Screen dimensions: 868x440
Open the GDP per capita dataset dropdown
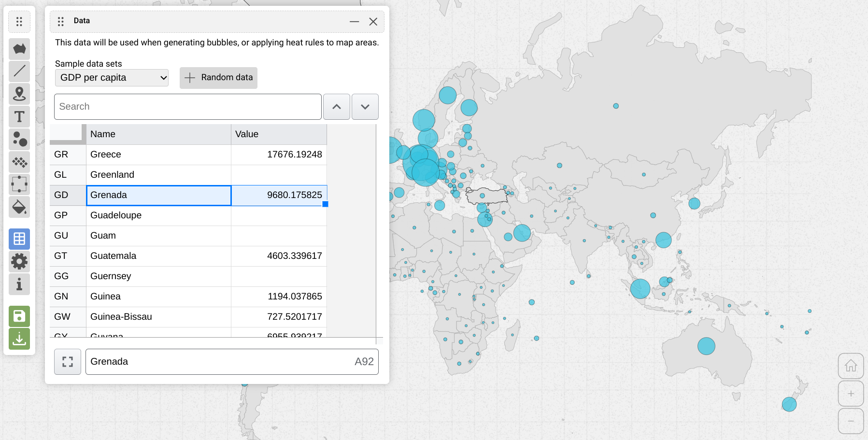(x=112, y=78)
